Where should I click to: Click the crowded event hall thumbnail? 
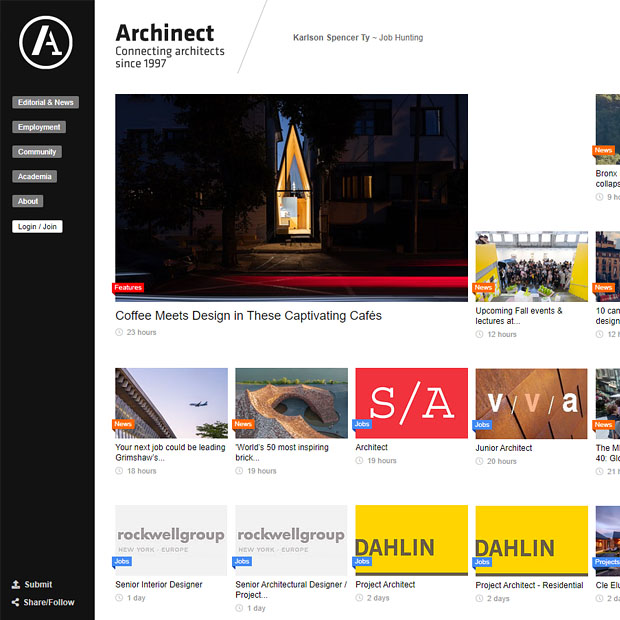[x=531, y=267]
